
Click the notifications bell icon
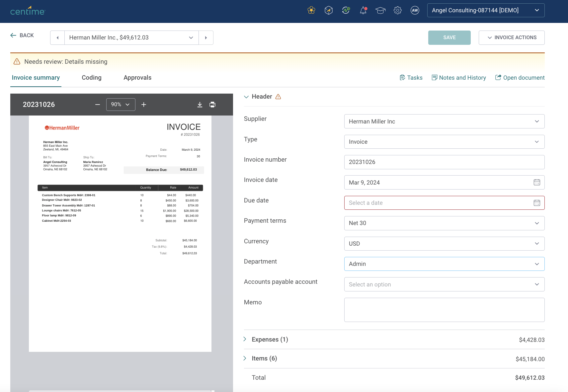click(363, 11)
